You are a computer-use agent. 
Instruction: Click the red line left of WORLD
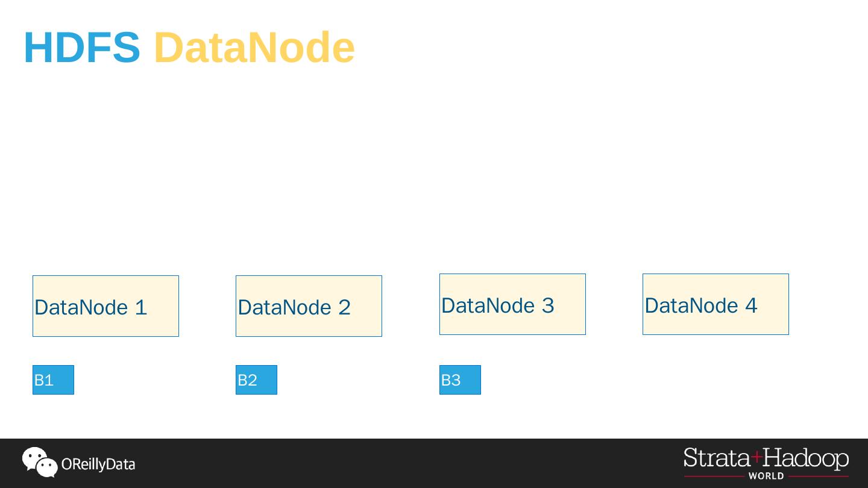(x=714, y=477)
